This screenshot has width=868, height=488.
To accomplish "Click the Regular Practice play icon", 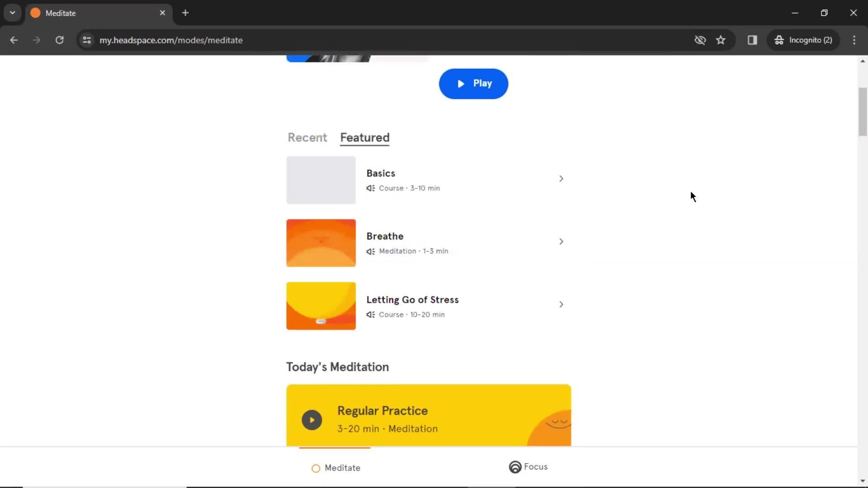I will coord(311,419).
